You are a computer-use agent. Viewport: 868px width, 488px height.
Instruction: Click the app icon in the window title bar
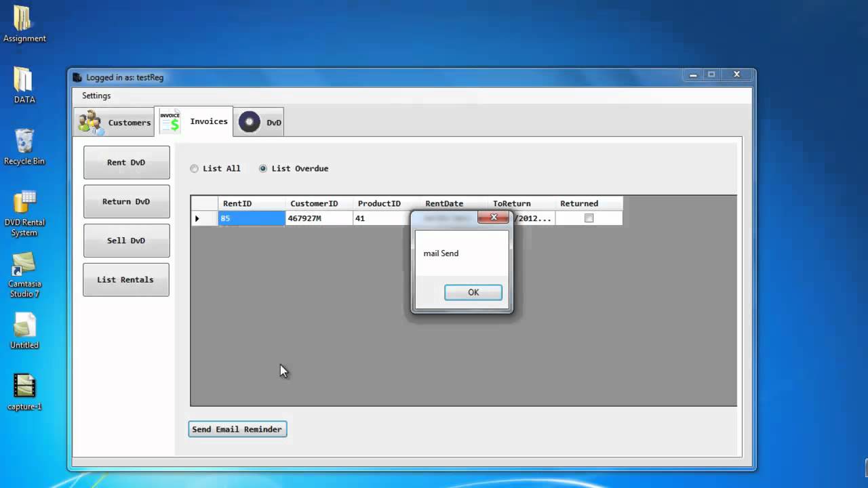click(77, 77)
